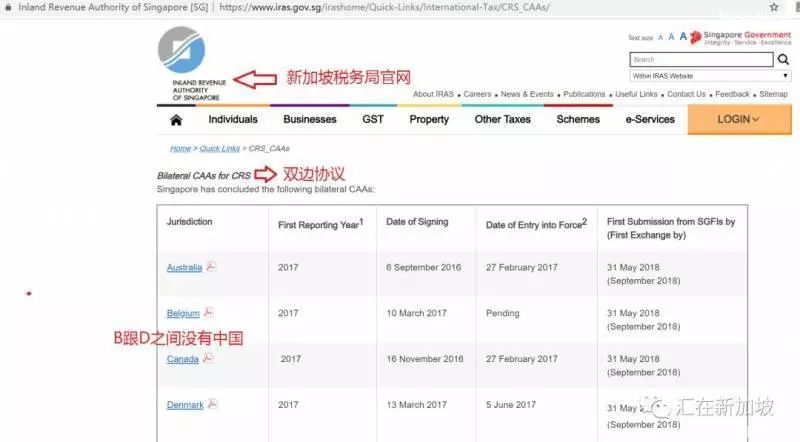The image size is (800, 442).
Task: Open Denmark PDF icon
Action: pos(212,404)
